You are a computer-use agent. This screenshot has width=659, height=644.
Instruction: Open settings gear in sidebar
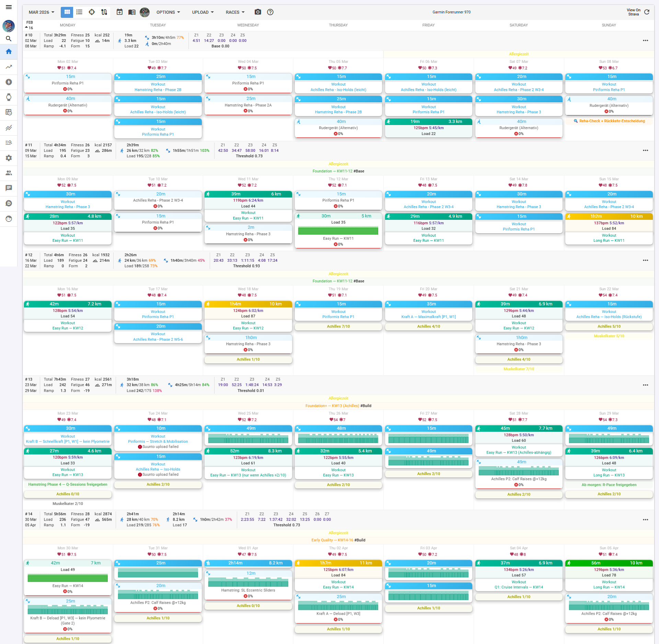pyautogui.click(x=9, y=158)
